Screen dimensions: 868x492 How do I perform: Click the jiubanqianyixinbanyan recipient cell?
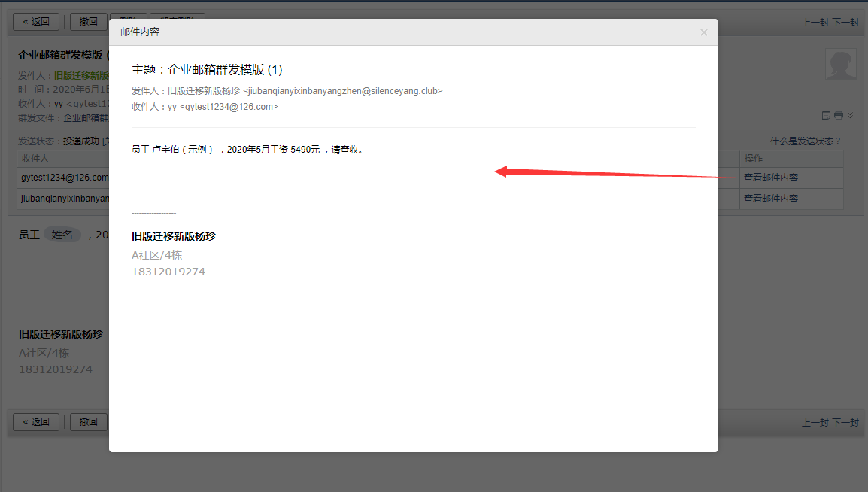tap(65, 198)
